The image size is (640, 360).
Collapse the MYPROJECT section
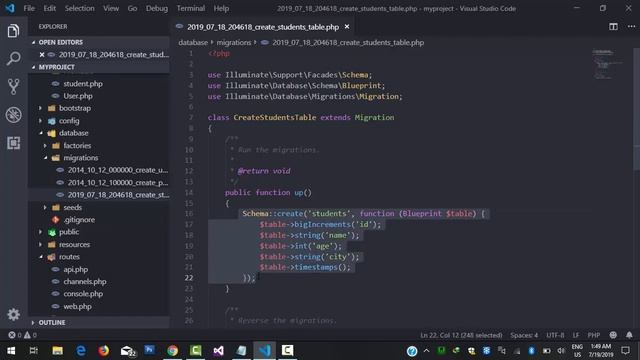click(99, 67)
